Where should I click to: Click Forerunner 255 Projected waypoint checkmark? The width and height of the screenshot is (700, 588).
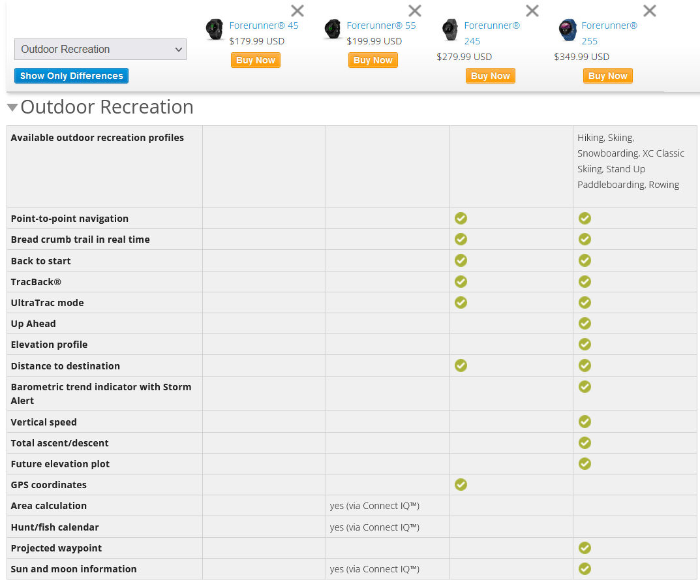(x=585, y=548)
